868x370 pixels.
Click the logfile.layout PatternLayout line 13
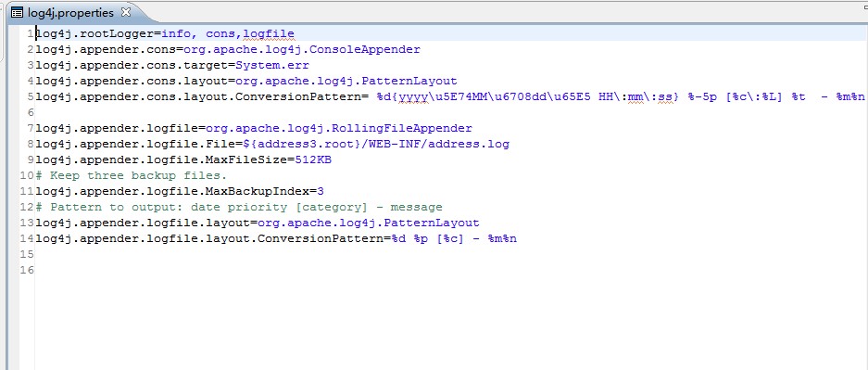point(258,223)
